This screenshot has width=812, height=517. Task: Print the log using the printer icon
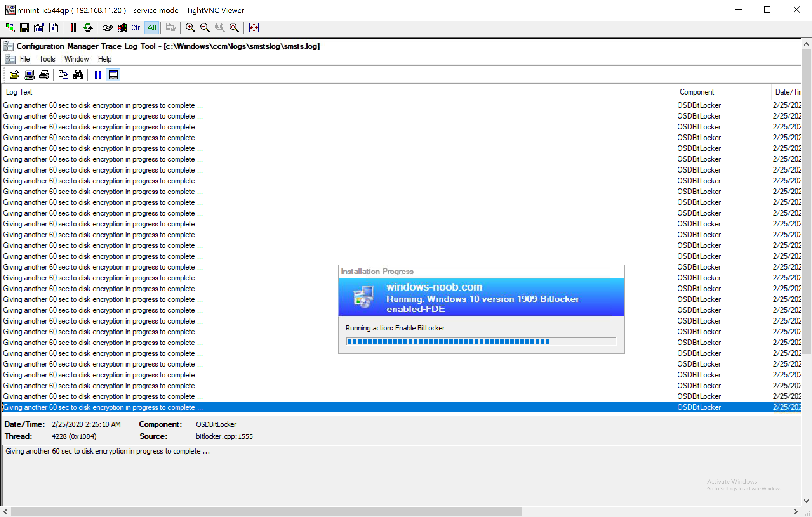(44, 75)
